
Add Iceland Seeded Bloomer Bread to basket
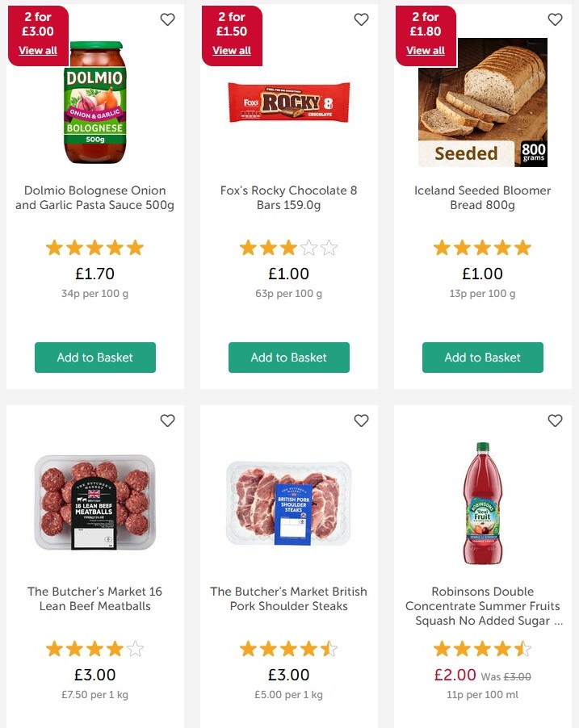pos(482,357)
